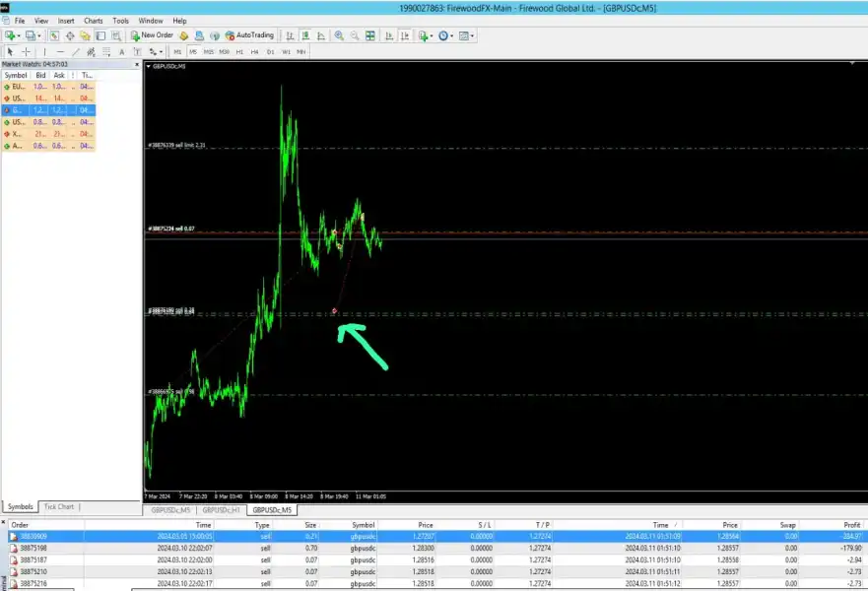The height and width of the screenshot is (591, 868).
Task: Switch chart timeframe to D1
Action: pyautogui.click(x=270, y=51)
